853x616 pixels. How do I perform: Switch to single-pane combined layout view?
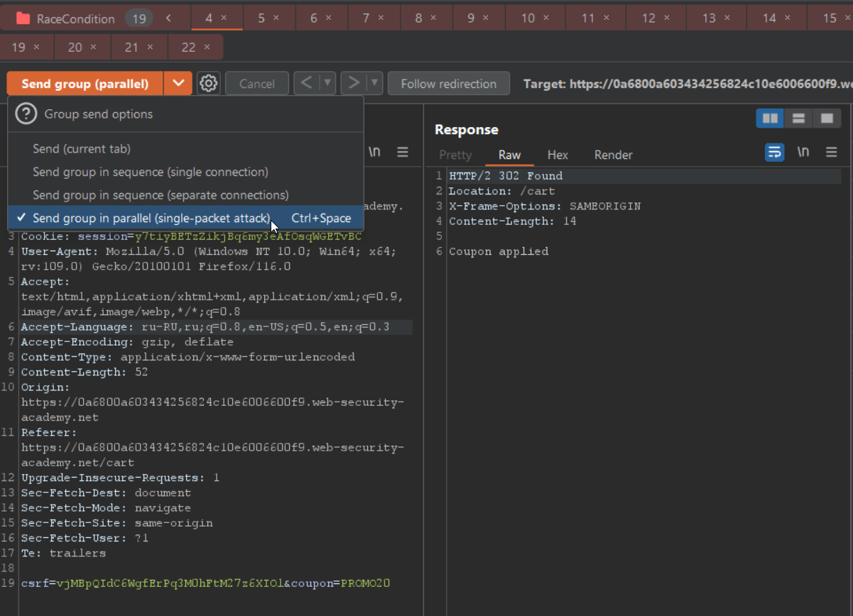pyautogui.click(x=827, y=119)
